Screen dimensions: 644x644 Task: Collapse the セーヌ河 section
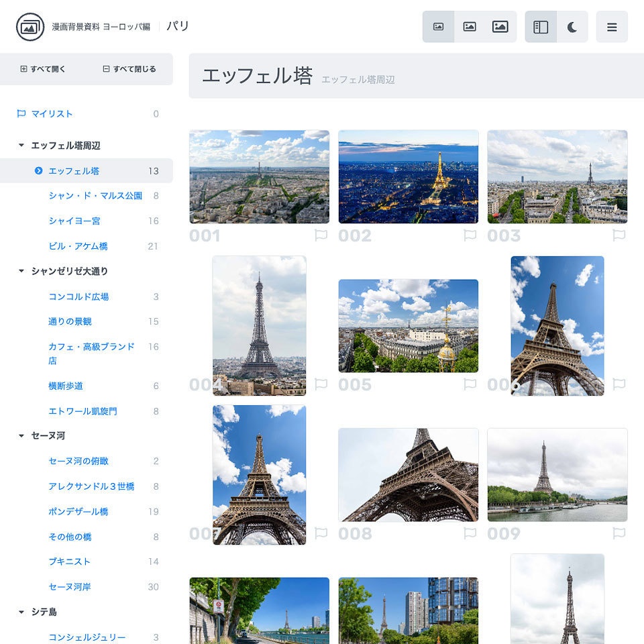coord(19,435)
